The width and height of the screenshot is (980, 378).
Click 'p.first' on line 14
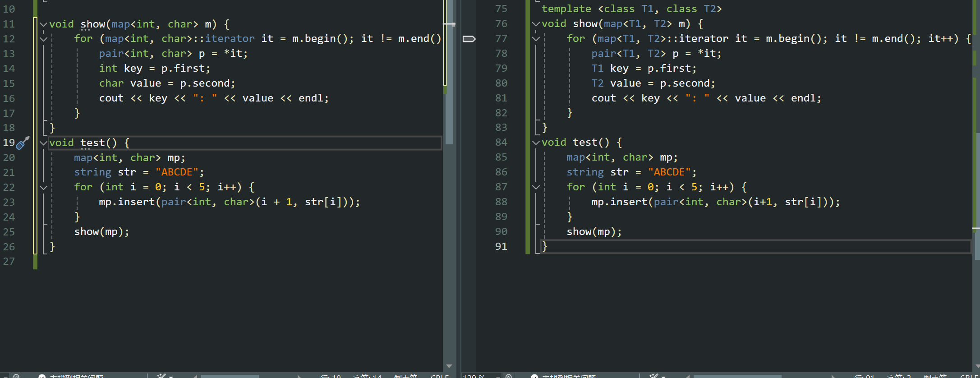(183, 69)
